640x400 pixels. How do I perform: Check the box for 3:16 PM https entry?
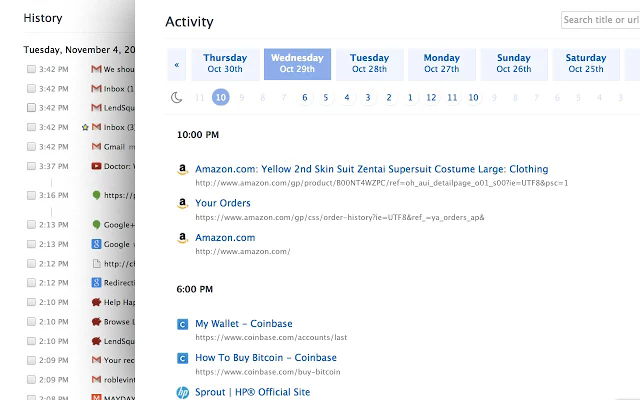[x=31, y=196]
